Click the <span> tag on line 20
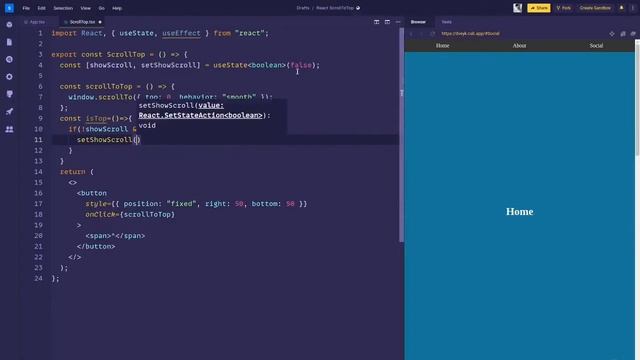640x360 pixels. point(98,236)
